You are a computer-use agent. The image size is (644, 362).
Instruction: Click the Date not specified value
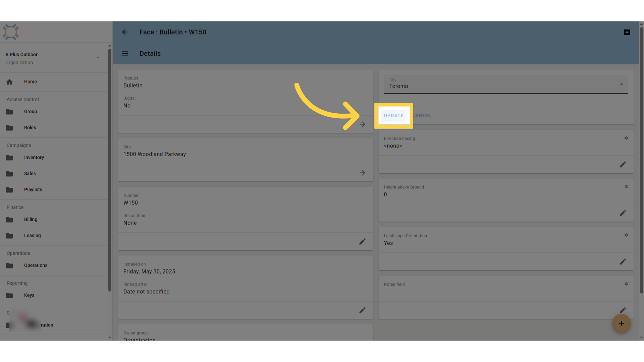[x=147, y=292]
